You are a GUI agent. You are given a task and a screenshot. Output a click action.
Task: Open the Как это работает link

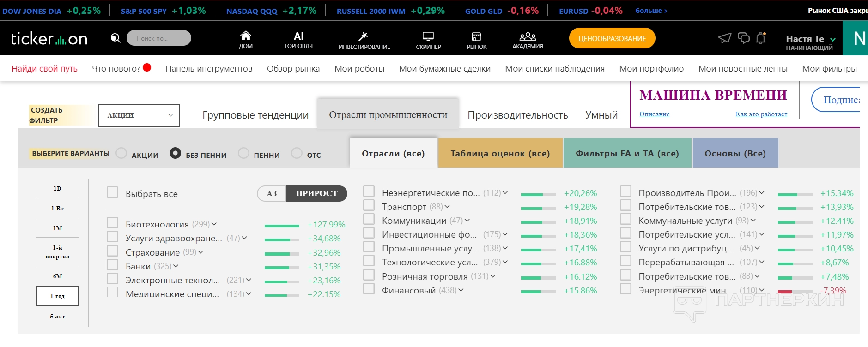[x=761, y=114]
